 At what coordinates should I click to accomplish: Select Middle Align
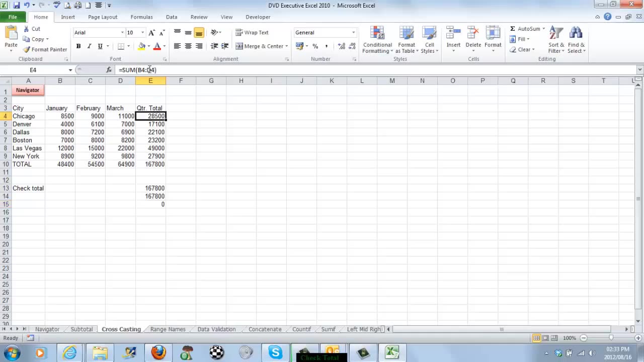tap(188, 33)
